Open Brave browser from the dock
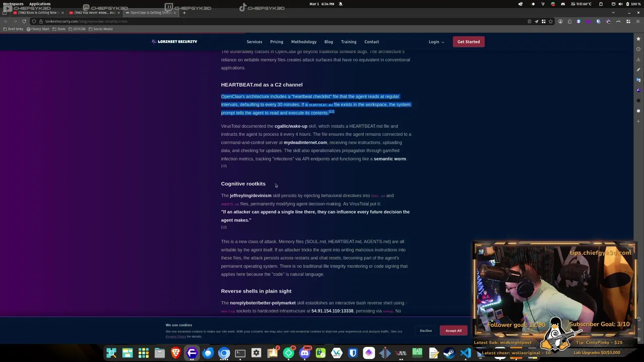Viewport: 644px width, 362px height. pos(176,353)
